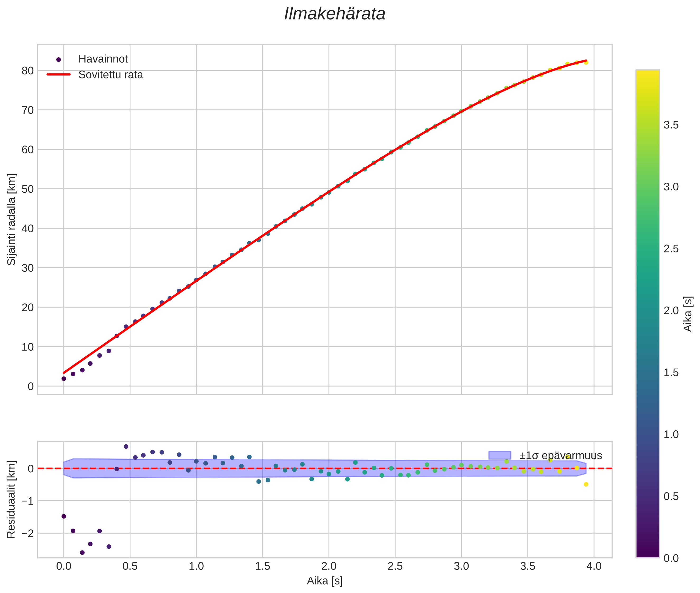Click the 'Havainnot' legend label

pyautogui.click(x=103, y=59)
